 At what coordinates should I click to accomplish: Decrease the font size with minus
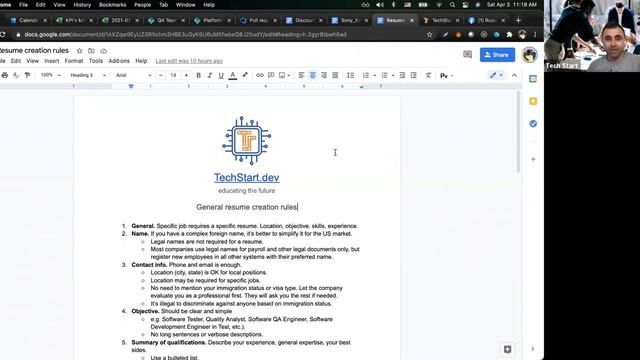click(x=161, y=75)
